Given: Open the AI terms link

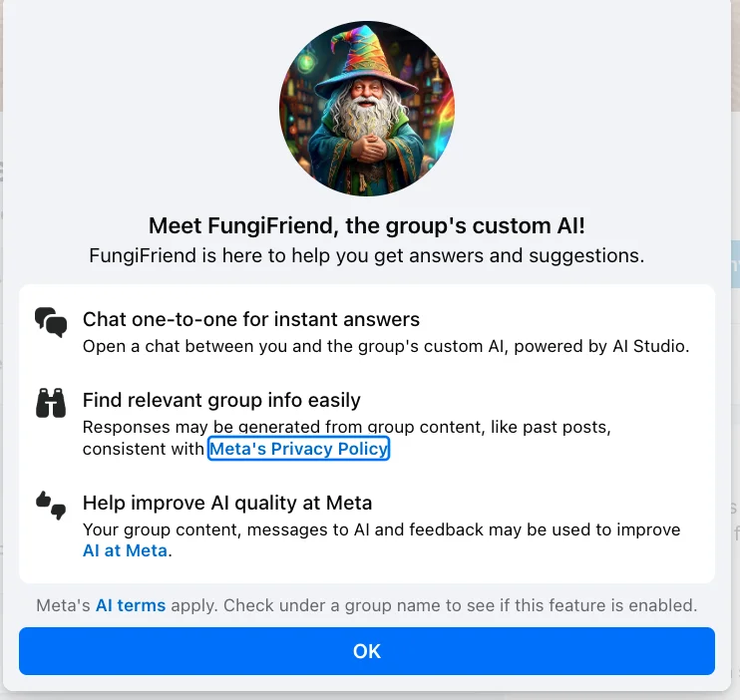Looking at the screenshot, I should 131,605.
